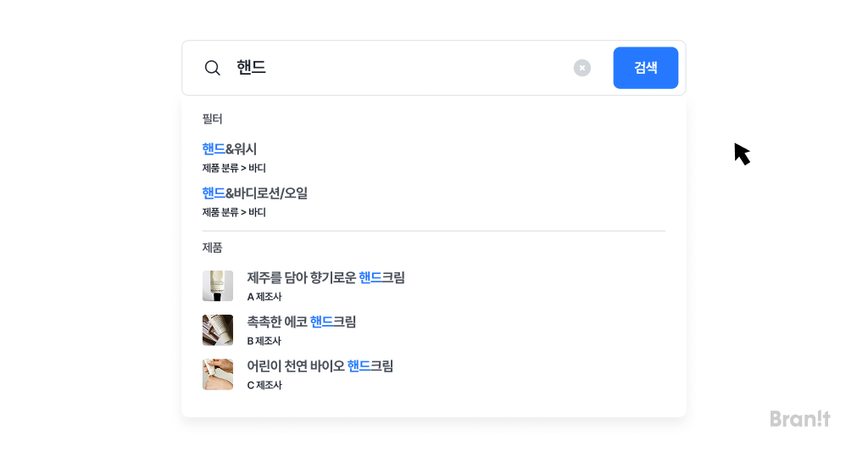Click the magnifying glass search icon
The height and width of the screenshot is (458, 868).
pos(213,68)
